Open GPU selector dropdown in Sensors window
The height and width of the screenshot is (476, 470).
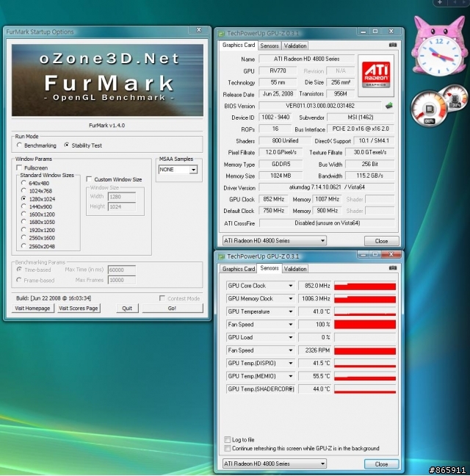[x=323, y=464]
